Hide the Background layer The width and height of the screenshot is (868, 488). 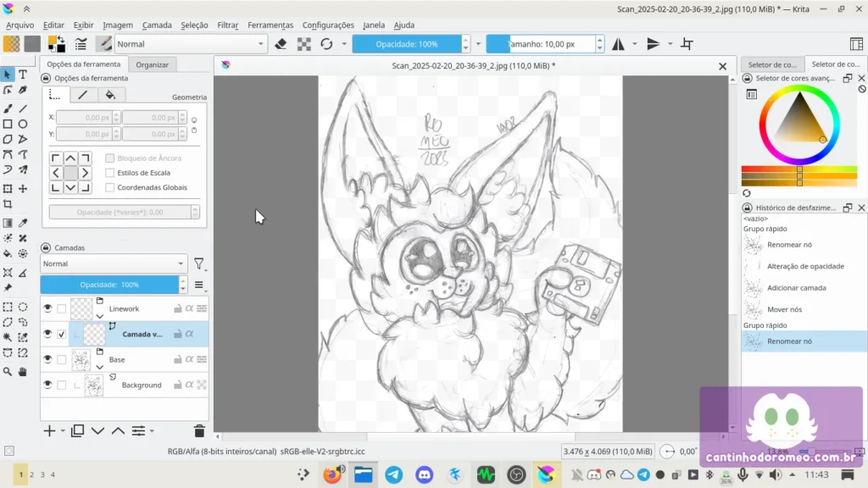(47, 385)
